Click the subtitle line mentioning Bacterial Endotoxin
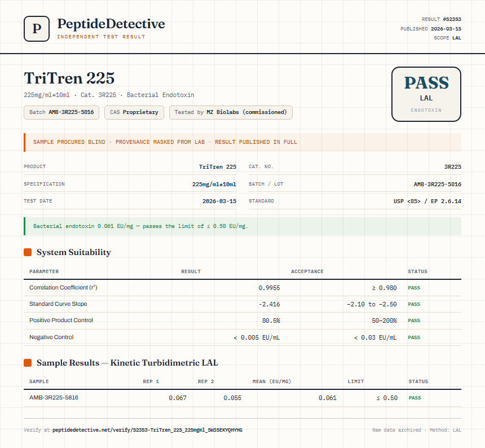The width and height of the screenshot is (485, 448). [109, 95]
